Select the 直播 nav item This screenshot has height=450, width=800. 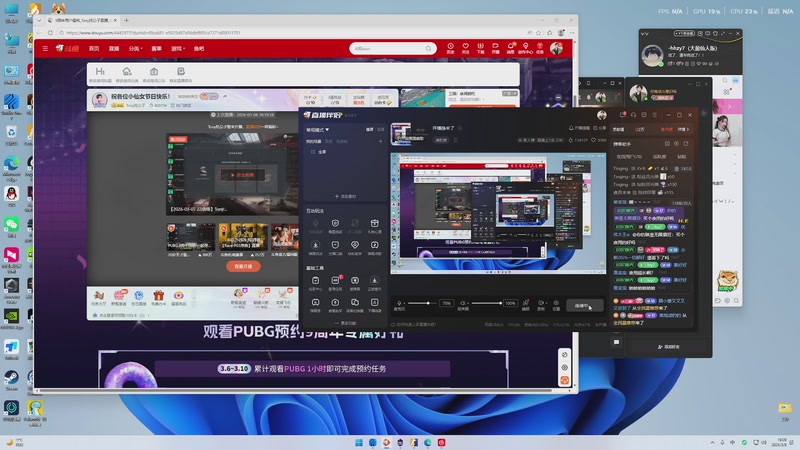pyautogui.click(x=114, y=48)
